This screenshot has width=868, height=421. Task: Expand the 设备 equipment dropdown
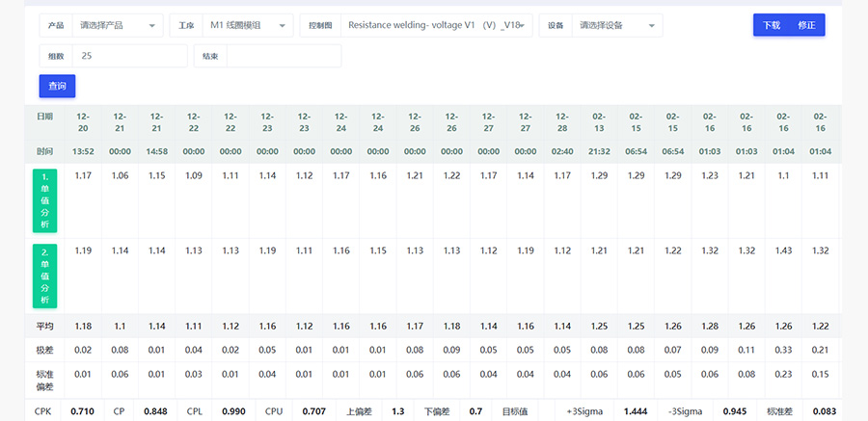click(x=616, y=25)
